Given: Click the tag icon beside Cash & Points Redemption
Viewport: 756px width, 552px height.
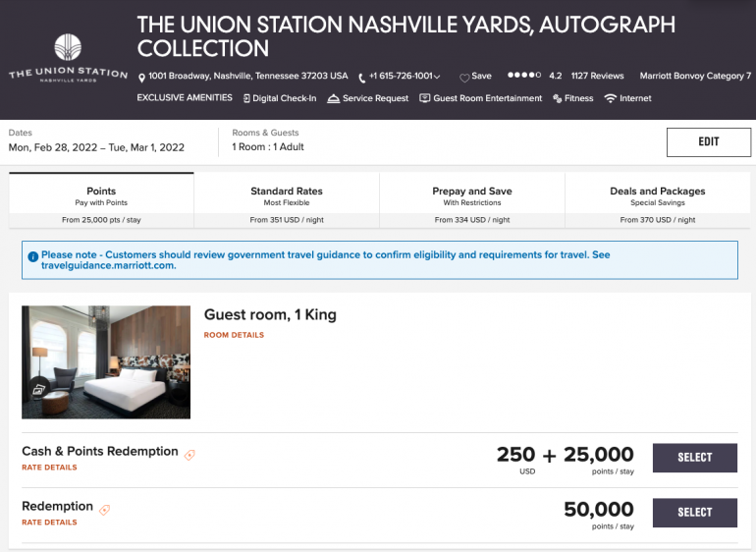Looking at the screenshot, I should [x=189, y=455].
